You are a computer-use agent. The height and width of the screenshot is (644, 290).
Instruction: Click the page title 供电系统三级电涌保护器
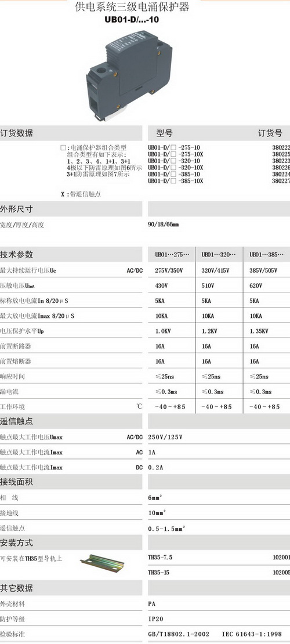(132, 8)
